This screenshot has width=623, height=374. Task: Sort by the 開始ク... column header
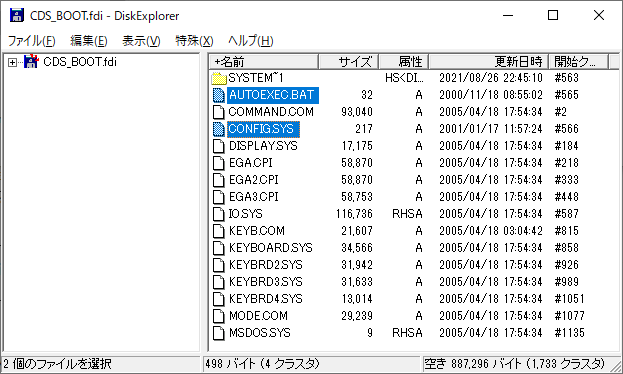[x=578, y=62]
